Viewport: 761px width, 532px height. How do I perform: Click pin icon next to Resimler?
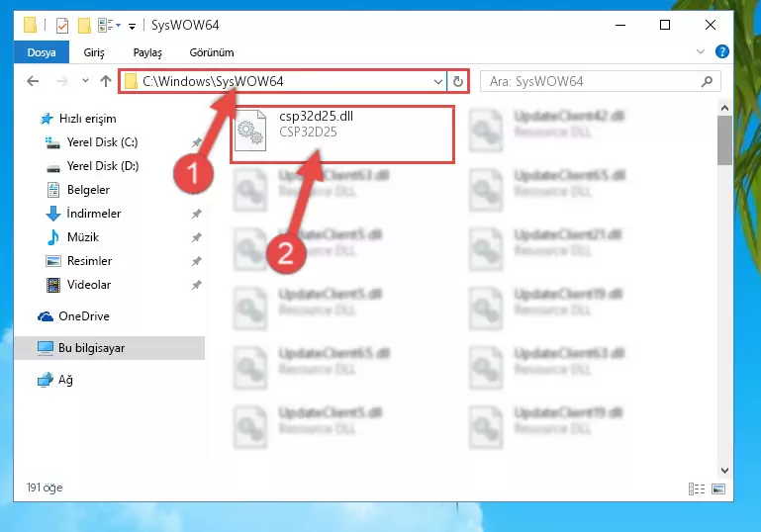tap(196, 261)
